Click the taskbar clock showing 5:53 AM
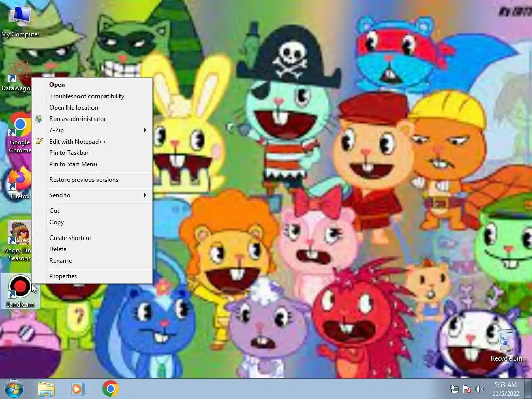The image size is (532, 399). click(506, 389)
